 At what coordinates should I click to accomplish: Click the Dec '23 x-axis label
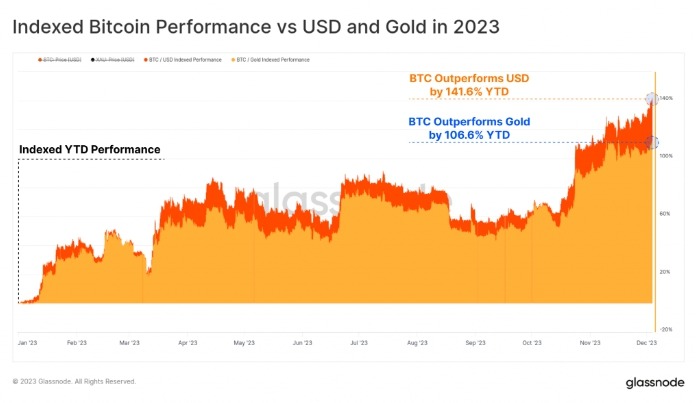(x=646, y=342)
